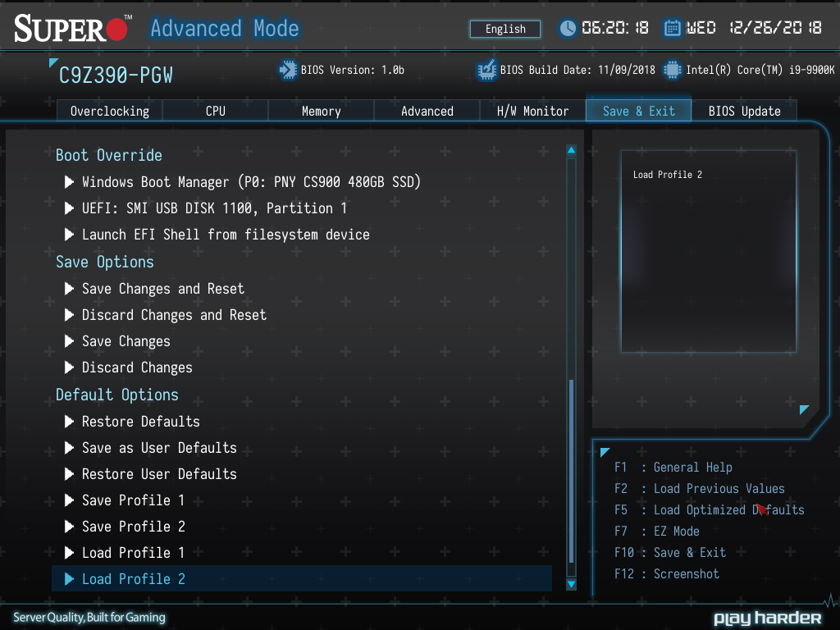The image size is (840, 630).
Task: Click F2 Load Previous Values shortcut
Action: (699, 489)
